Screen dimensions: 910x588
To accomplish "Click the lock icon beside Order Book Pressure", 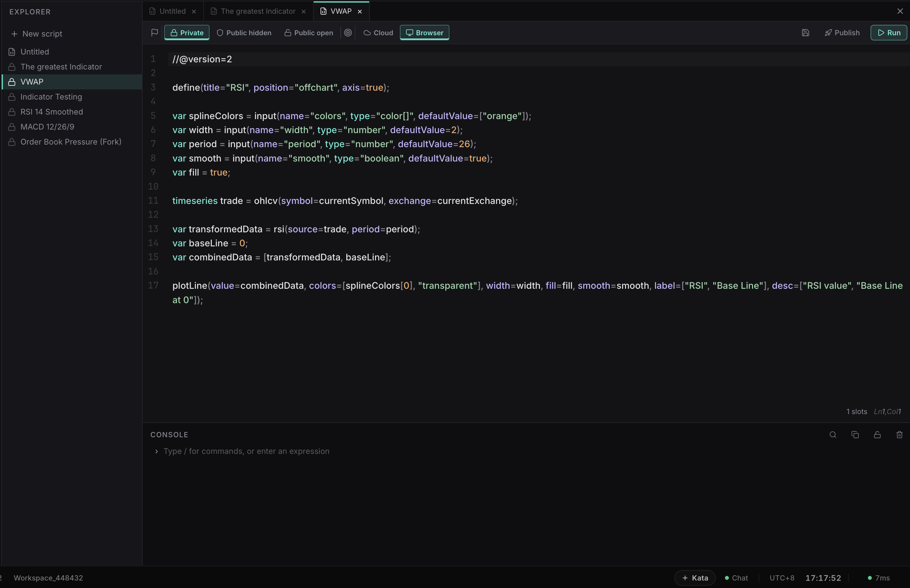I will [x=12, y=142].
